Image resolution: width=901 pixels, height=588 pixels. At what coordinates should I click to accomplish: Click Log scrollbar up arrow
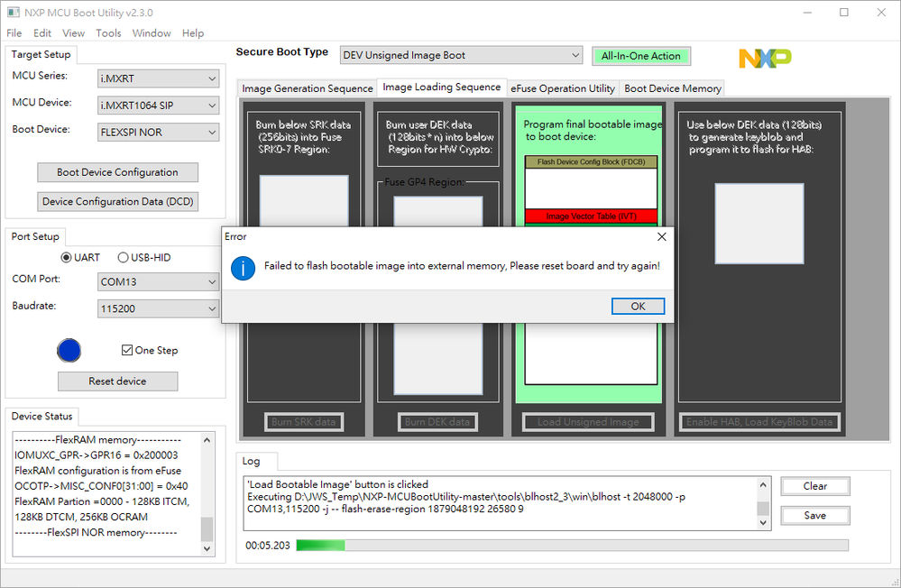pyautogui.click(x=763, y=484)
